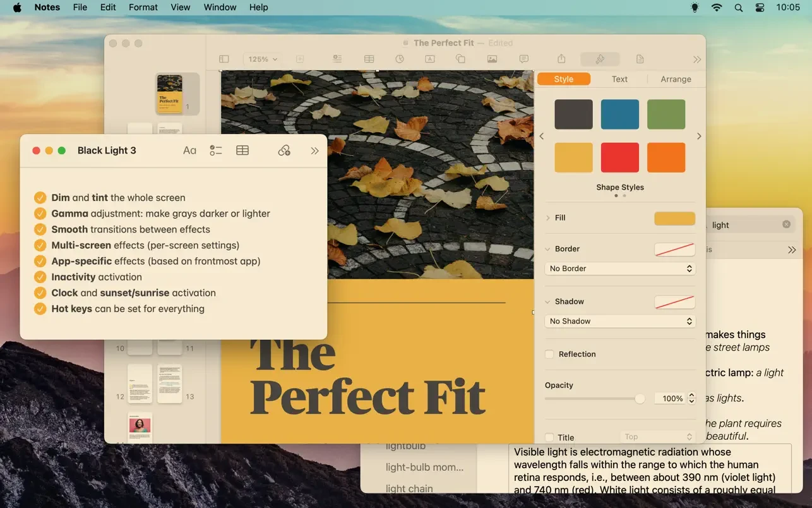Open the 125% zoom dropdown
The width and height of the screenshot is (812, 508).
coord(262,59)
